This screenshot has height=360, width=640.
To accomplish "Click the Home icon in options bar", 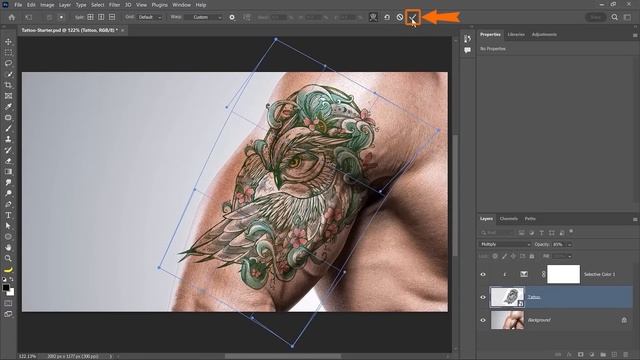I will [x=12, y=17].
